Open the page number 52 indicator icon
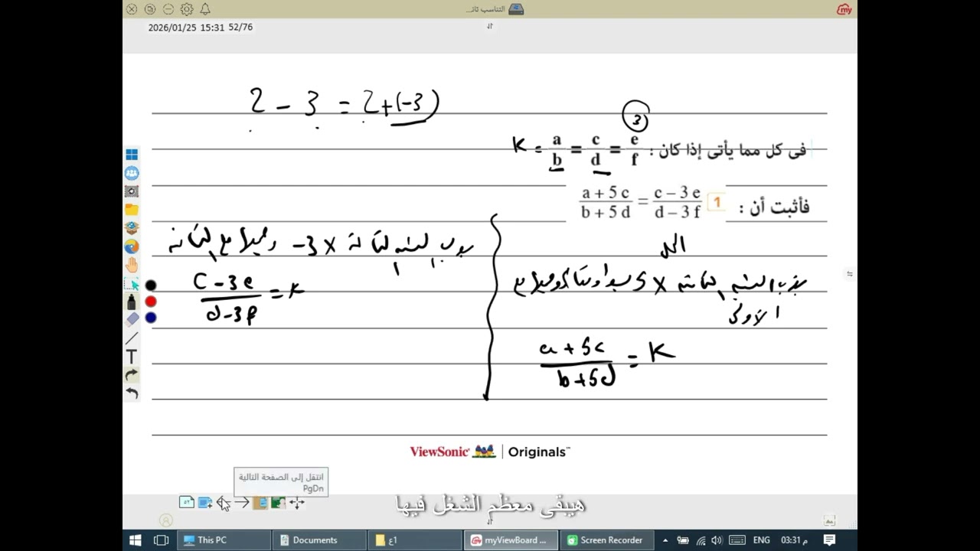 pos(187,503)
